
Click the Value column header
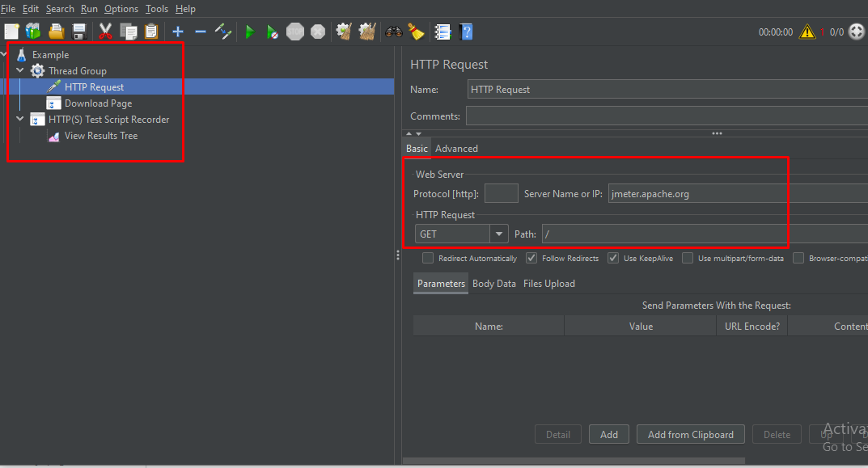641,326
